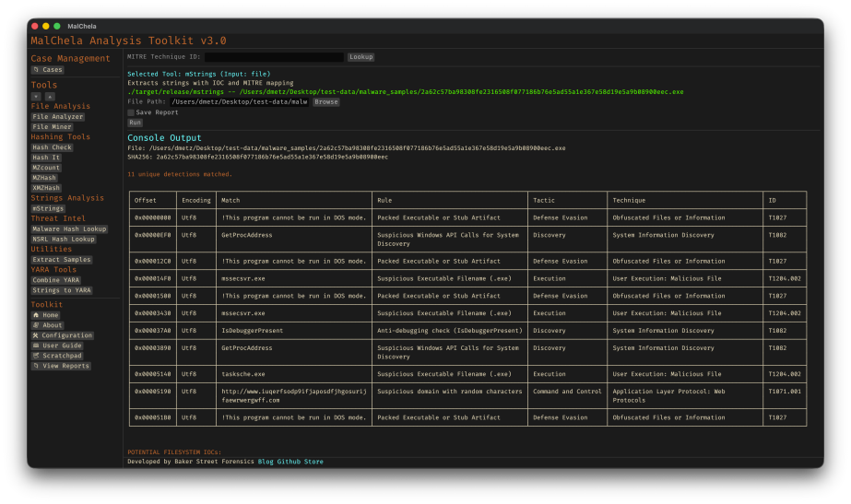Click Browse to choose a file
This screenshot has height=504, width=851.
coord(325,102)
